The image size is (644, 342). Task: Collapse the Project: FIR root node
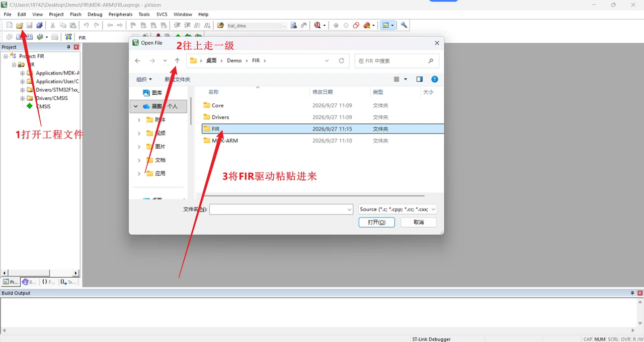point(6,56)
